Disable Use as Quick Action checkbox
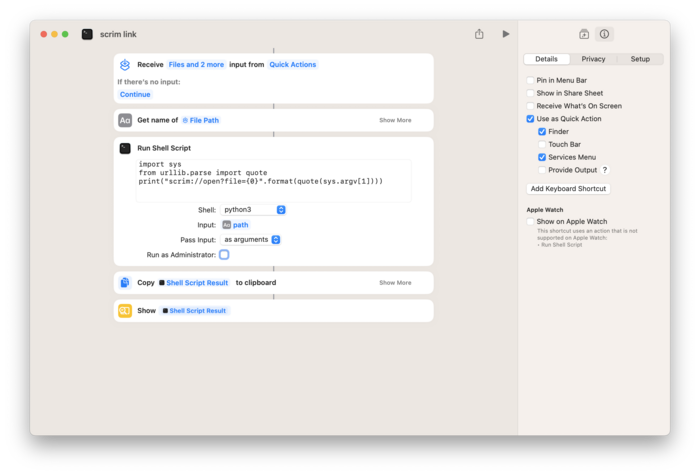 (x=530, y=119)
